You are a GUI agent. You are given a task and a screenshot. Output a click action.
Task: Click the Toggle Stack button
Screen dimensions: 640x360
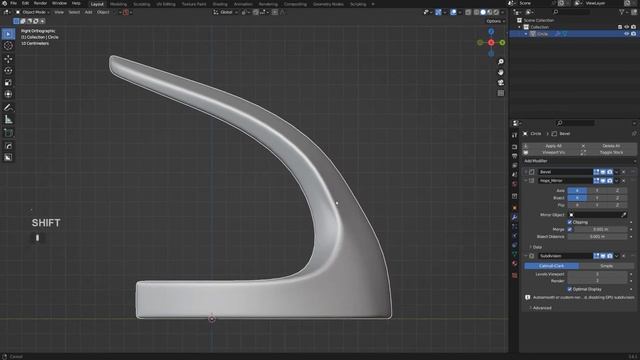(x=608, y=152)
